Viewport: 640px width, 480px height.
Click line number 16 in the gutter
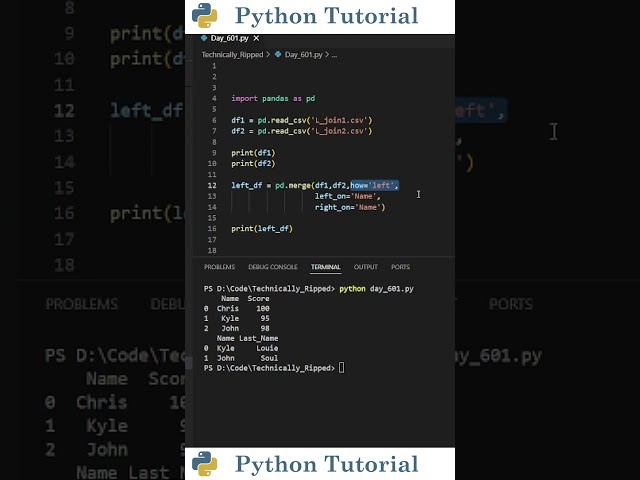point(212,229)
